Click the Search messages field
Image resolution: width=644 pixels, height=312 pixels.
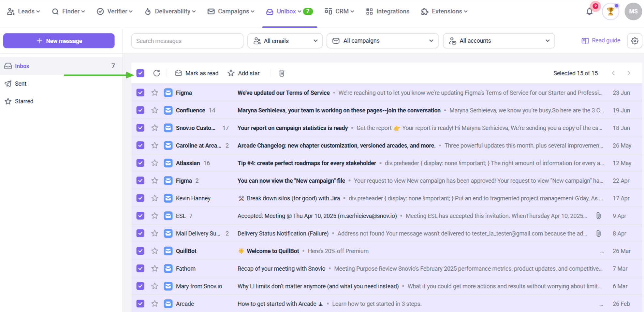[187, 41]
